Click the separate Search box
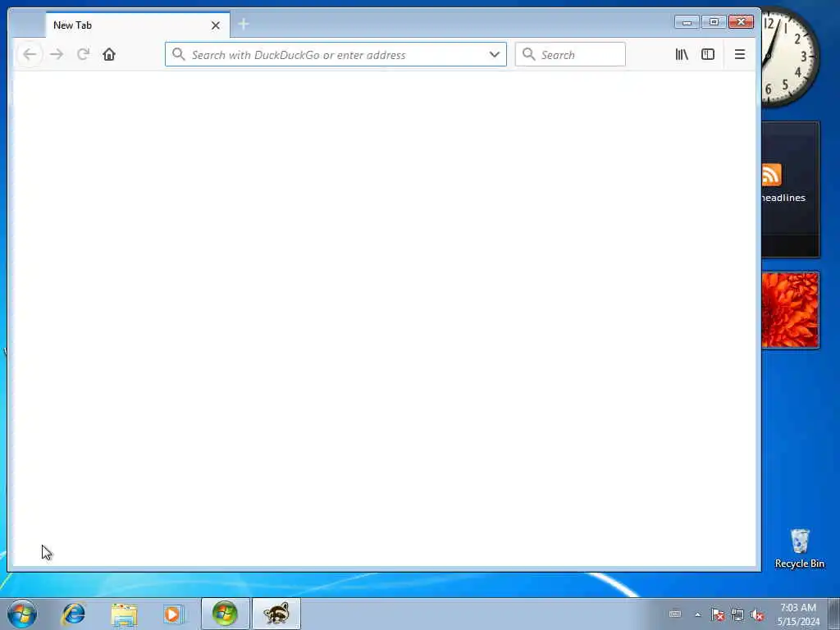The height and width of the screenshot is (630, 840). coord(570,55)
